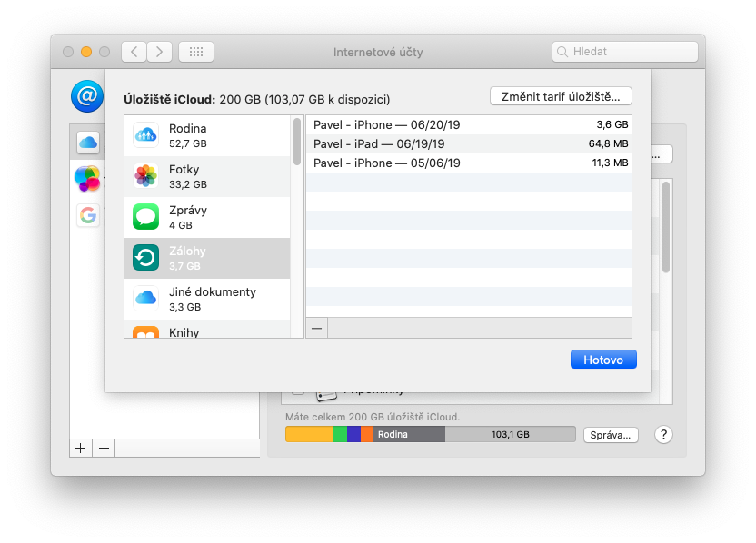Select backup Pavel - iPad 06/19/19

coord(469,143)
